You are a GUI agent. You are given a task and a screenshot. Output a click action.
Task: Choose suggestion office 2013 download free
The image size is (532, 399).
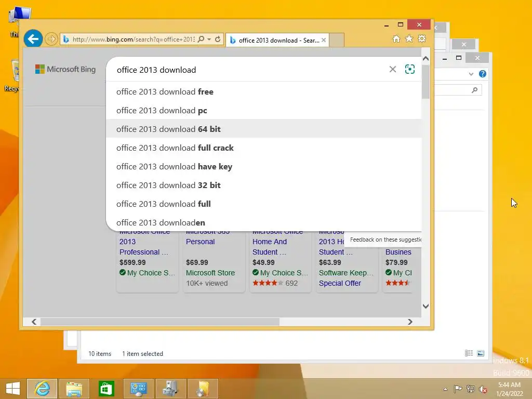coord(263,91)
